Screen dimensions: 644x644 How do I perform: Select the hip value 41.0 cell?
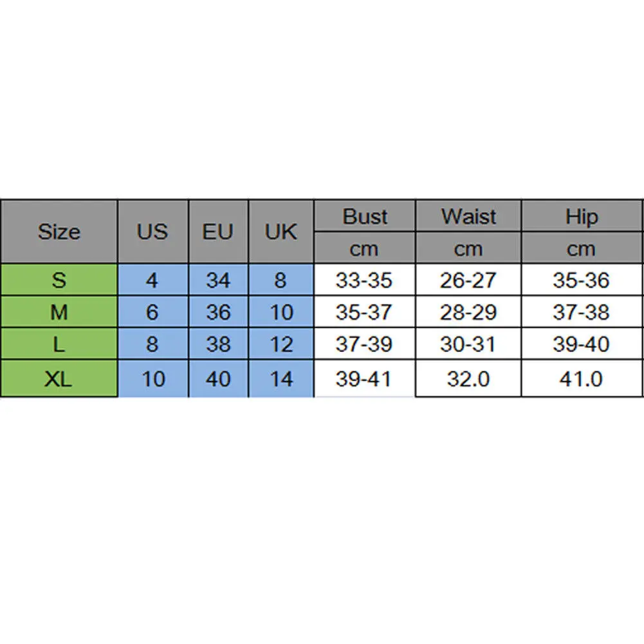[581, 379]
